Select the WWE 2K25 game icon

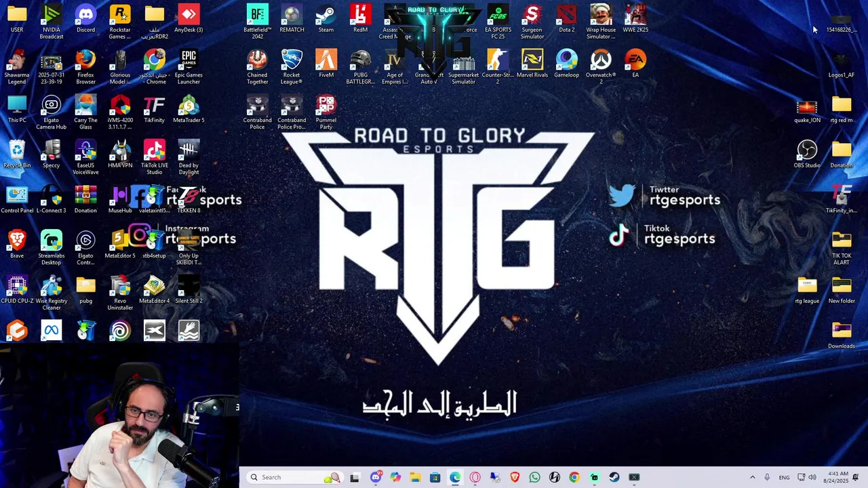(635, 18)
